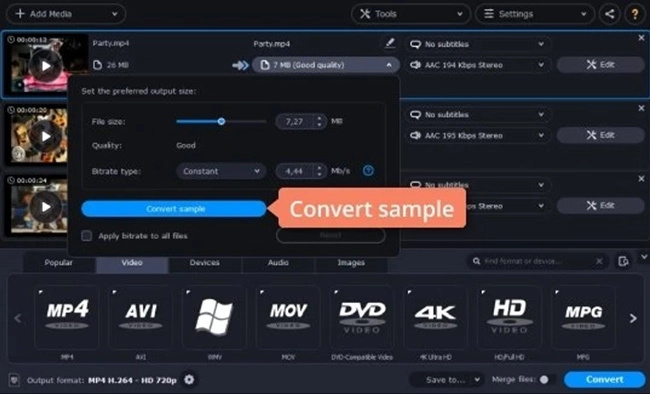Switch to the Devices tab
650x394 pixels.
(205, 263)
